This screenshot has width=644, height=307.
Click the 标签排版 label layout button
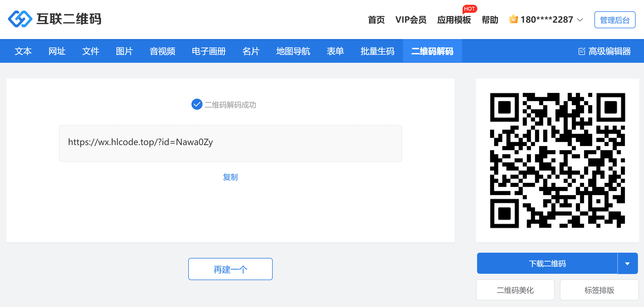599,290
